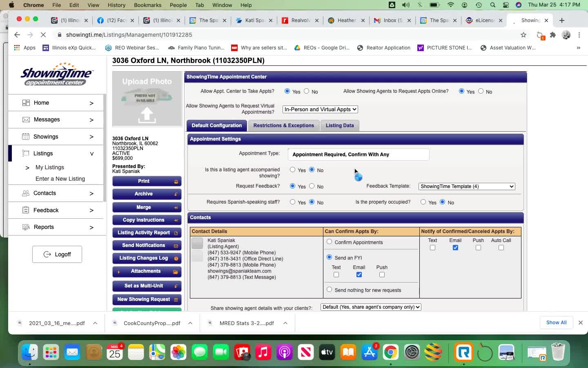Open the Showings calendar icon
Viewport: 588px width, 368px height.
point(26,137)
